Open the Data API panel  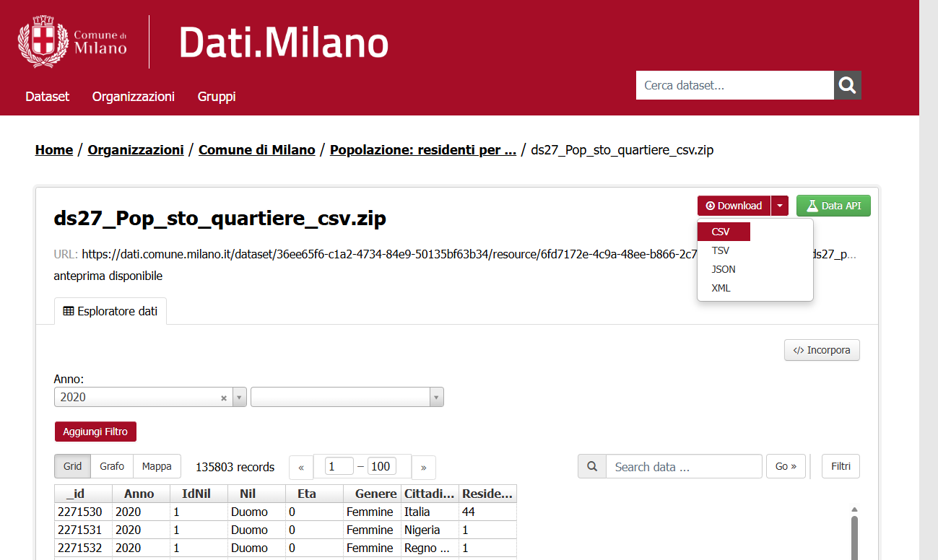coord(833,206)
